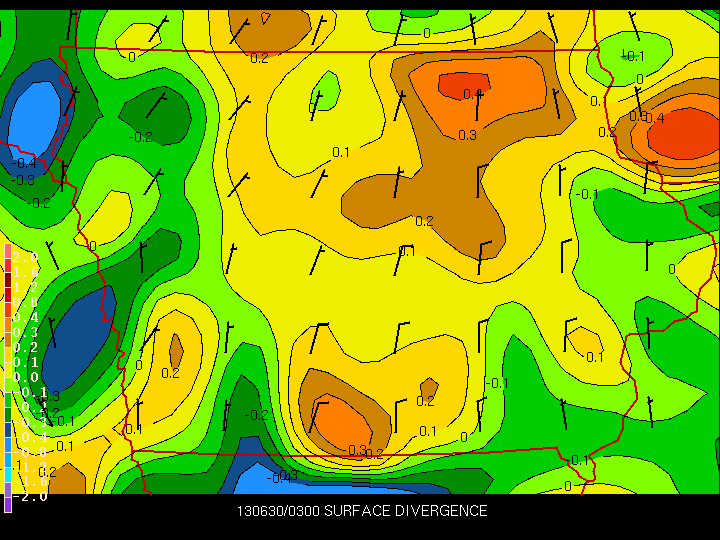Click the 130630/0300 SURFACE DIVERGENCE title
Viewport: 720px width, 540px height.
[362, 511]
